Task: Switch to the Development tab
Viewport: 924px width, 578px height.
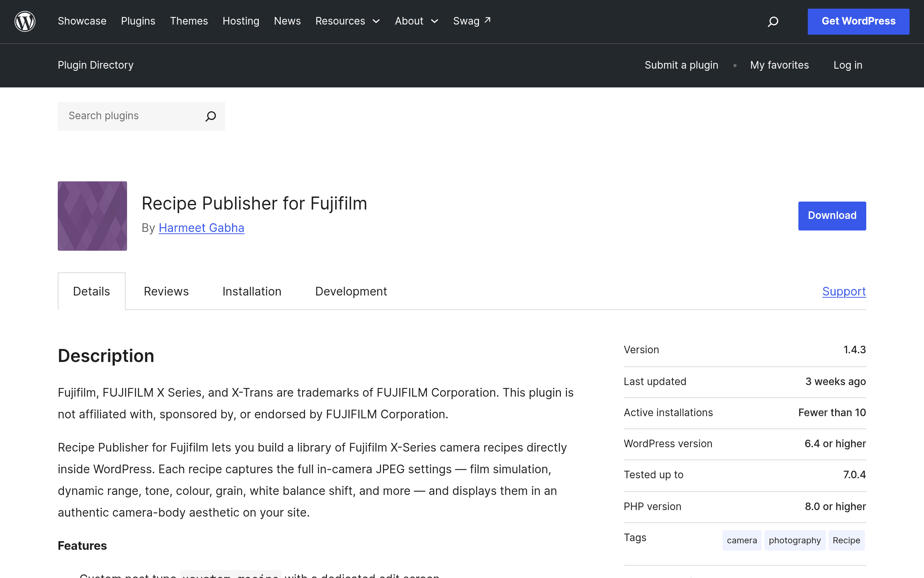Action: click(351, 291)
